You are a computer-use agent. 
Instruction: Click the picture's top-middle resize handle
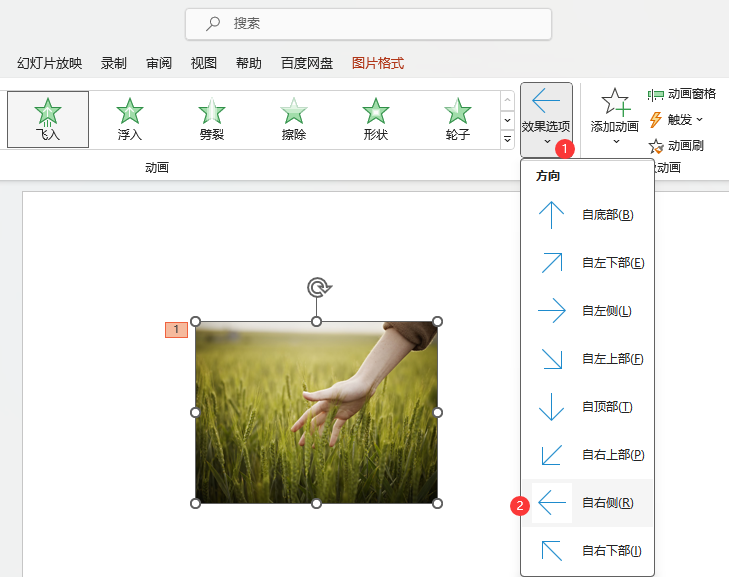pos(316,322)
